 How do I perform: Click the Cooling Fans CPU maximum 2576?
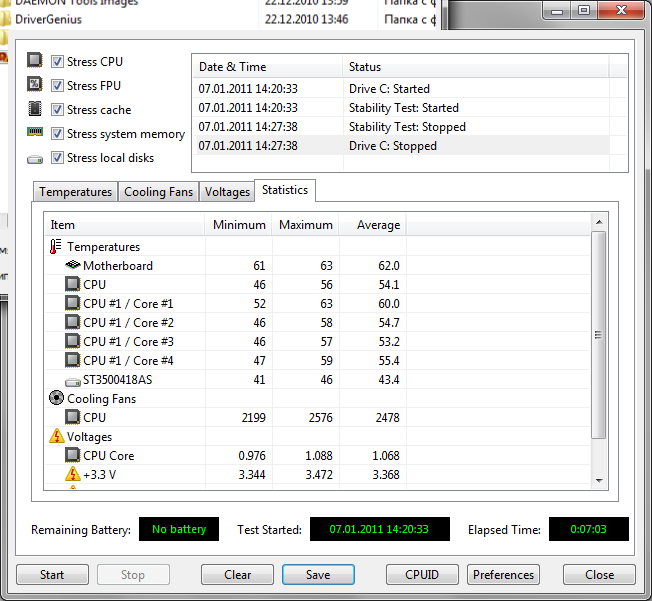(320, 418)
